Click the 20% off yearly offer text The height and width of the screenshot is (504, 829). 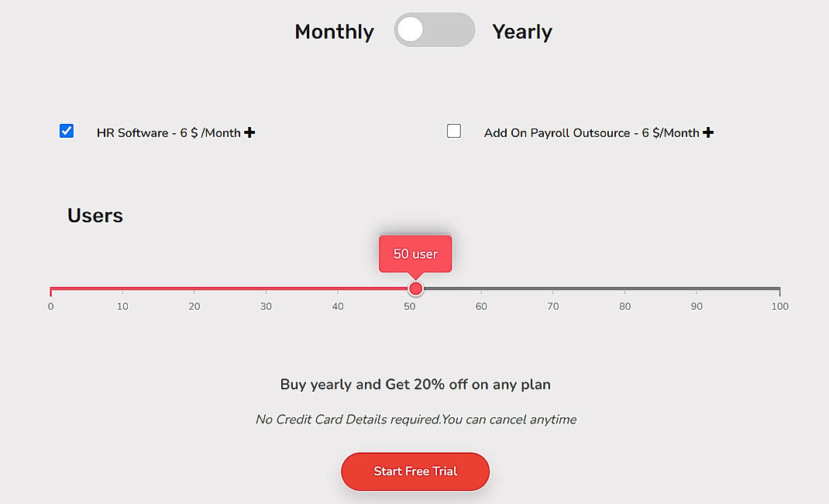click(415, 384)
